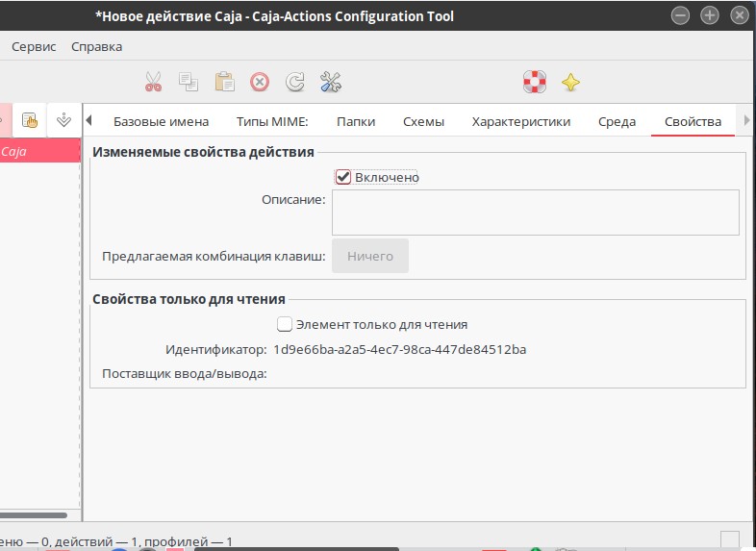The width and height of the screenshot is (756, 551).
Task: Click the status bar text 'действий — 1, профилей — 1'
Action: point(143,541)
